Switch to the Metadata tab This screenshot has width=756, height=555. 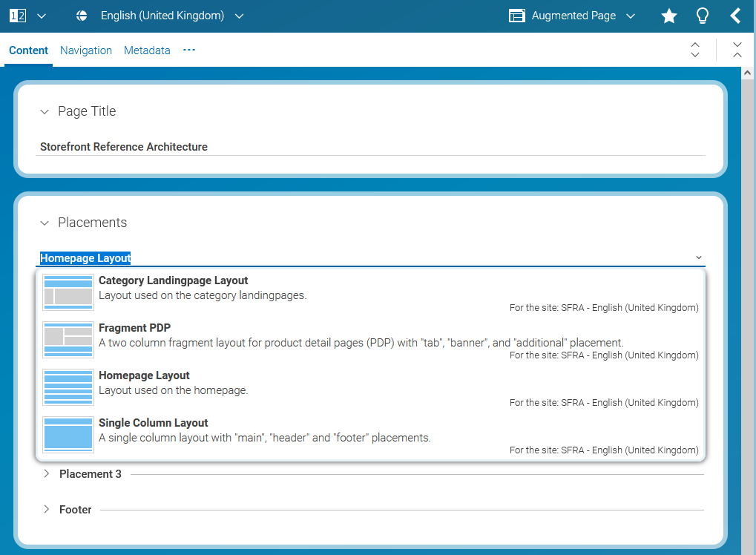point(147,50)
